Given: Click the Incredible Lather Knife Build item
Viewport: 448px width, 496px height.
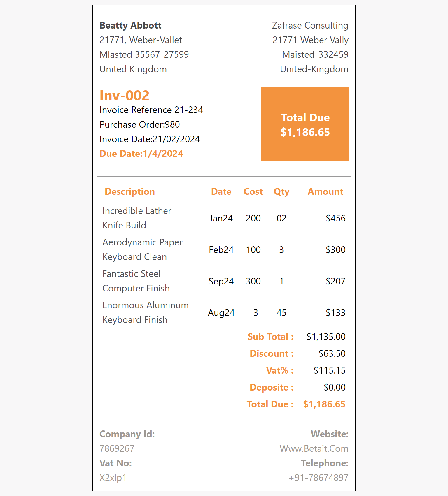Looking at the screenshot, I should [x=137, y=218].
